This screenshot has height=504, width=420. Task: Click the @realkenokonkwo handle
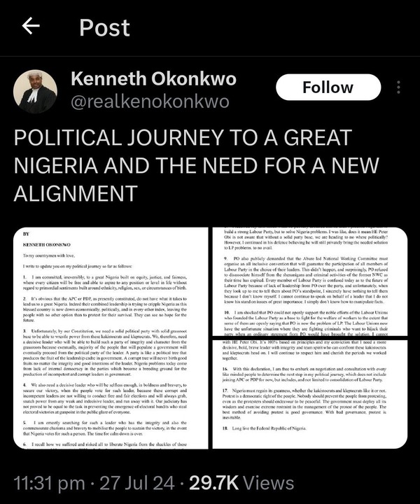tap(150, 102)
